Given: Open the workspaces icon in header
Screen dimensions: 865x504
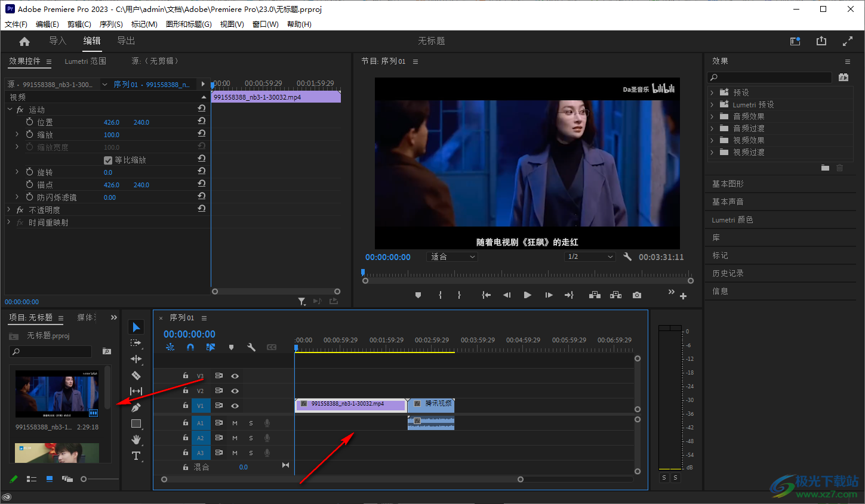Looking at the screenshot, I should tap(795, 41).
